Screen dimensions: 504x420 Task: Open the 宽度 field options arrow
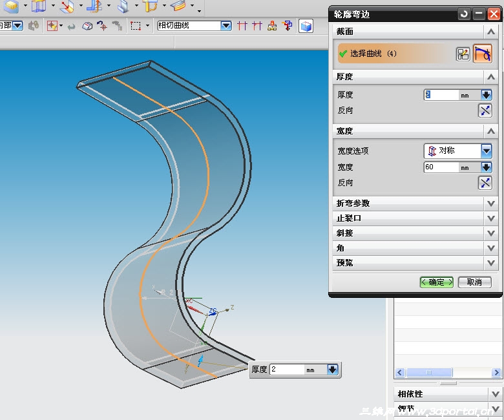point(487,167)
